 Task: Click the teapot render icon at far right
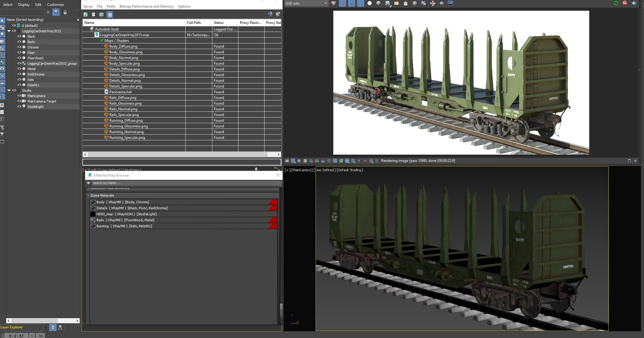pos(634,3)
